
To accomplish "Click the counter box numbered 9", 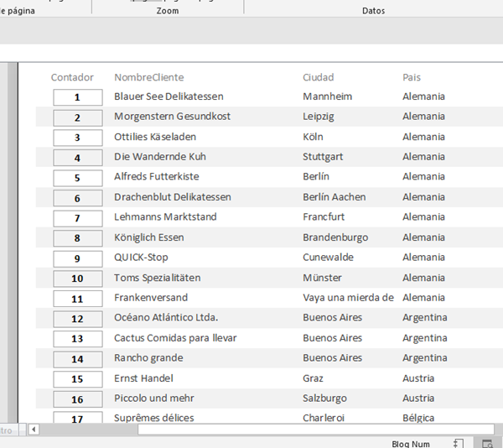I will [78, 258].
